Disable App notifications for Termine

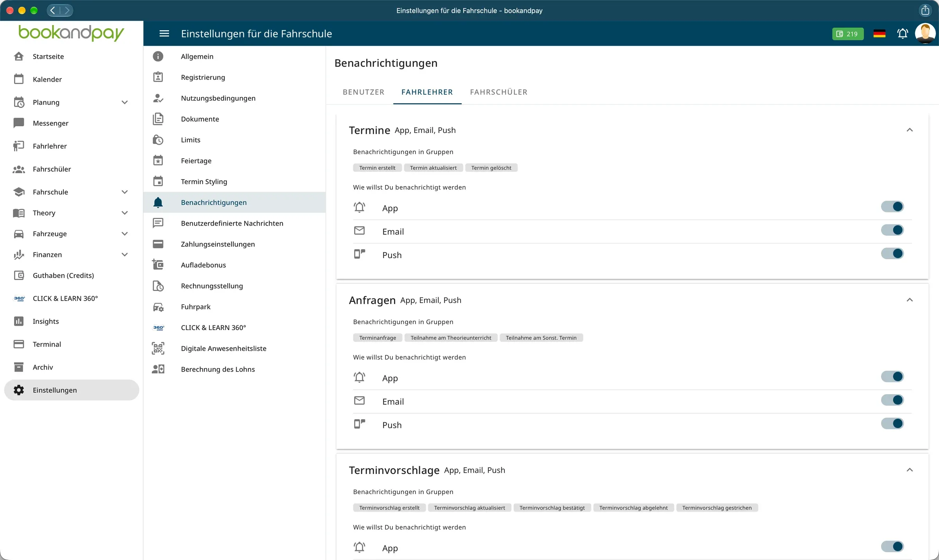[x=892, y=206]
